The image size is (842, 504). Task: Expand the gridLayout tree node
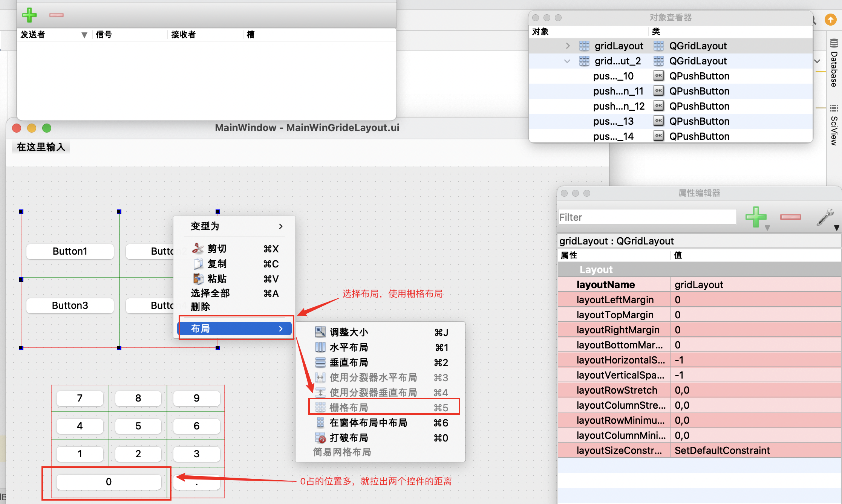click(568, 46)
